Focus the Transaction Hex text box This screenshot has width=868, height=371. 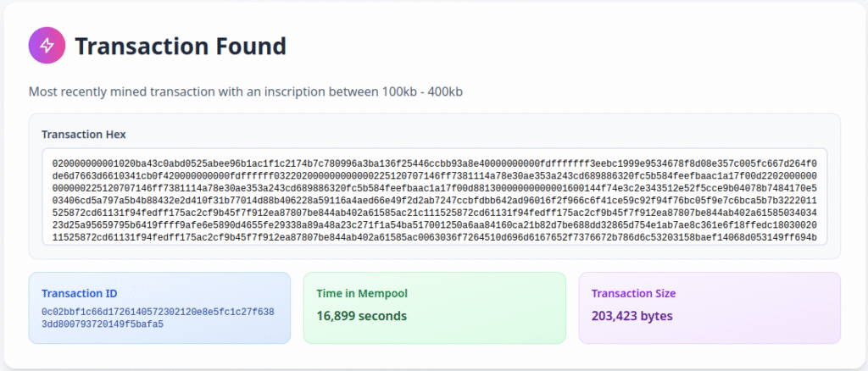[434, 197]
